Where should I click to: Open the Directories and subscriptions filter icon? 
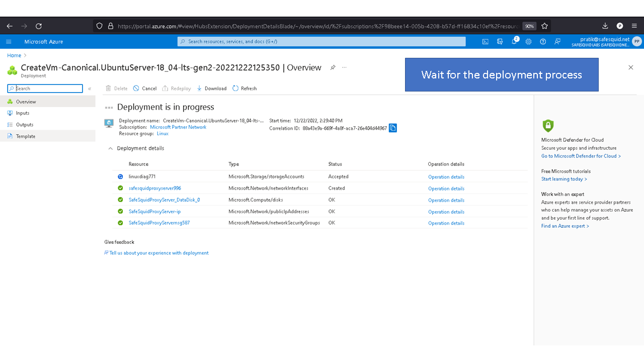tap(500, 42)
